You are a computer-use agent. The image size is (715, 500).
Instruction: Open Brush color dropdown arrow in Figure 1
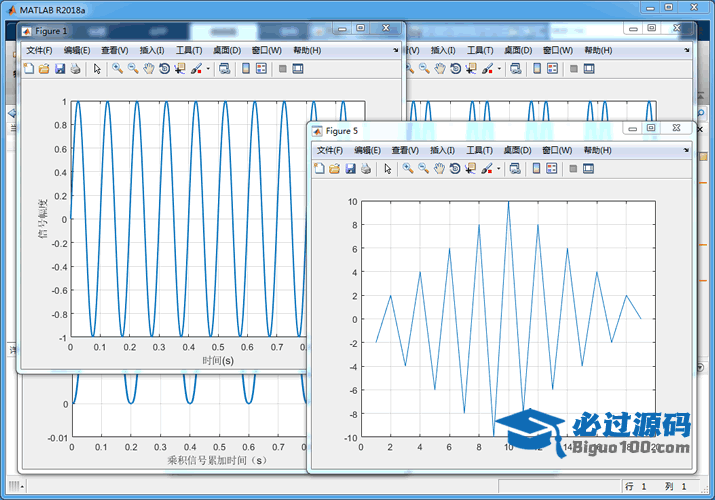coord(208,69)
